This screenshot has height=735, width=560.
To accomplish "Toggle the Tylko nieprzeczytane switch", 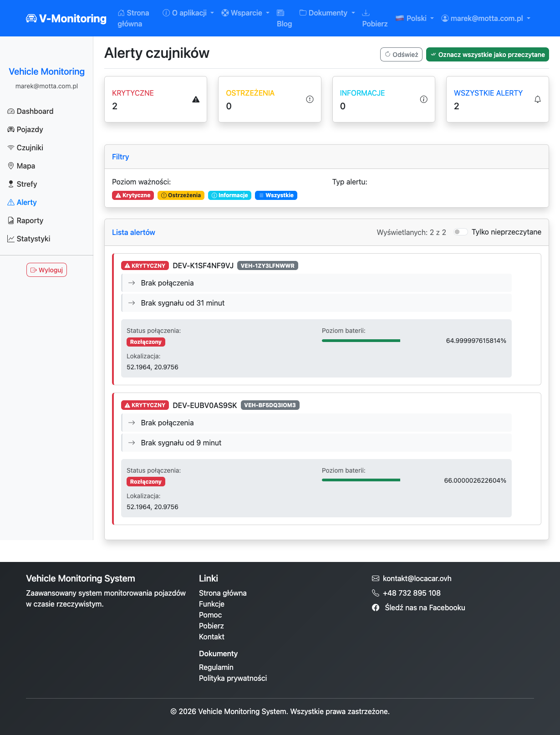I will pos(460,232).
